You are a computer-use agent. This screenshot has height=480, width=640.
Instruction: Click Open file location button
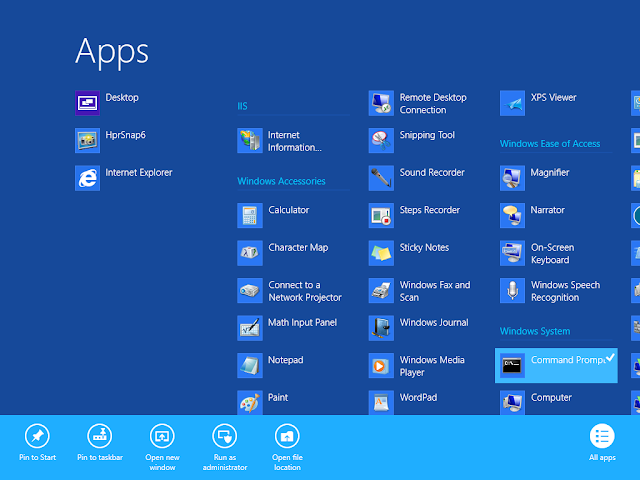[x=287, y=448]
